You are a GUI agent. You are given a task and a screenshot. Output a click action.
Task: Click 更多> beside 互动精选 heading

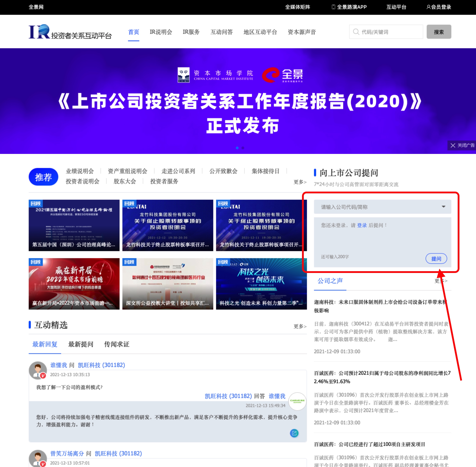click(x=300, y=326)
